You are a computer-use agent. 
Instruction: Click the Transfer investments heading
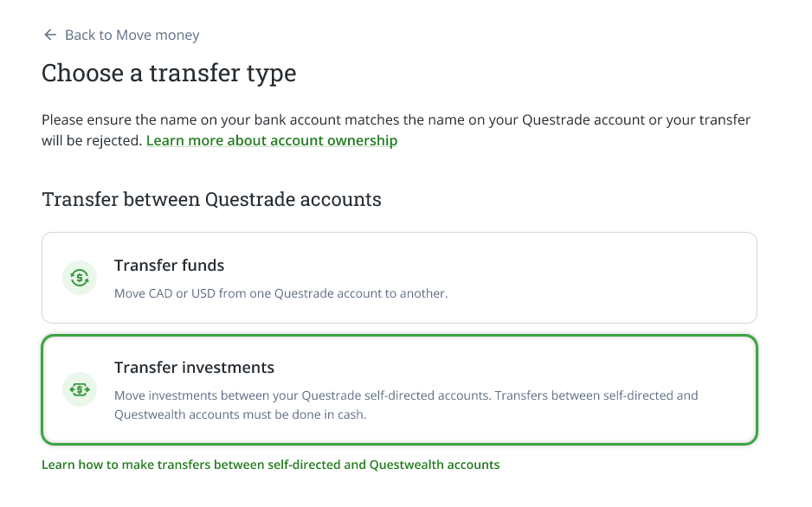[194, 367]
